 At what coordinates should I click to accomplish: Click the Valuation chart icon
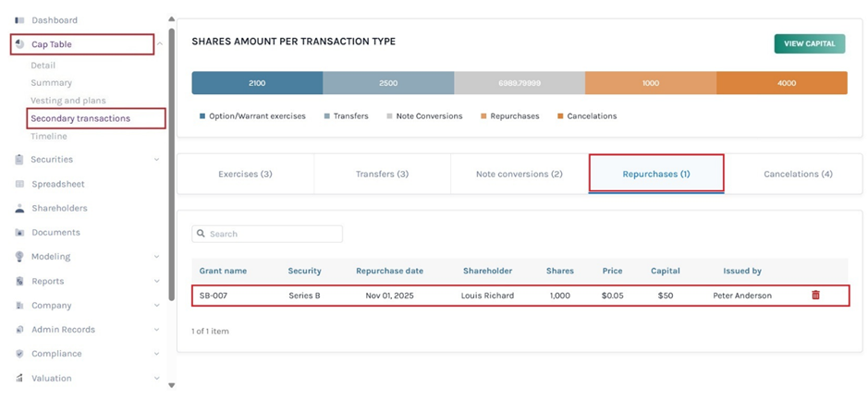pyautogui.click(x=19, y=378)
